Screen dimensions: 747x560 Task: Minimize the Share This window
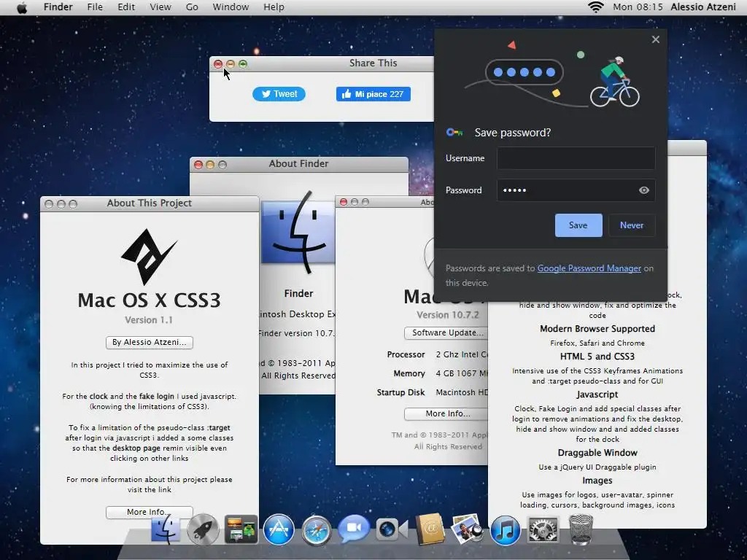pos(230,64)
